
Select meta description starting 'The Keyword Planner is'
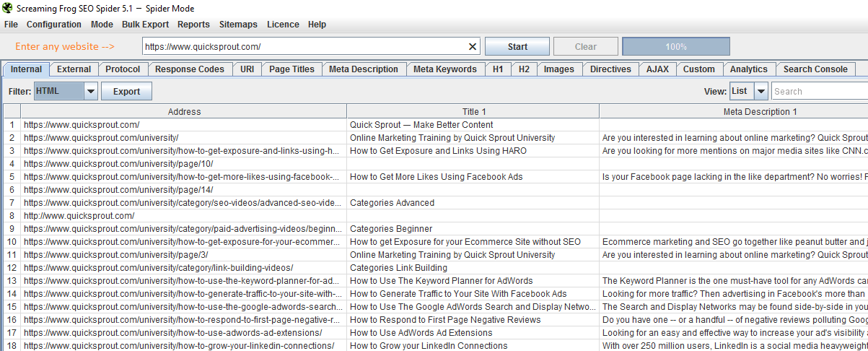pos(734,281)
